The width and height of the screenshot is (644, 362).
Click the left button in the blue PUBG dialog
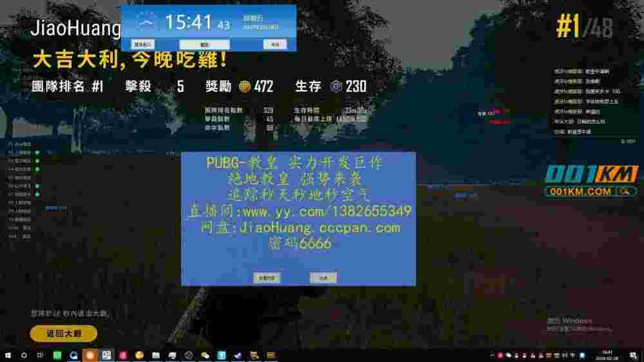267,278
